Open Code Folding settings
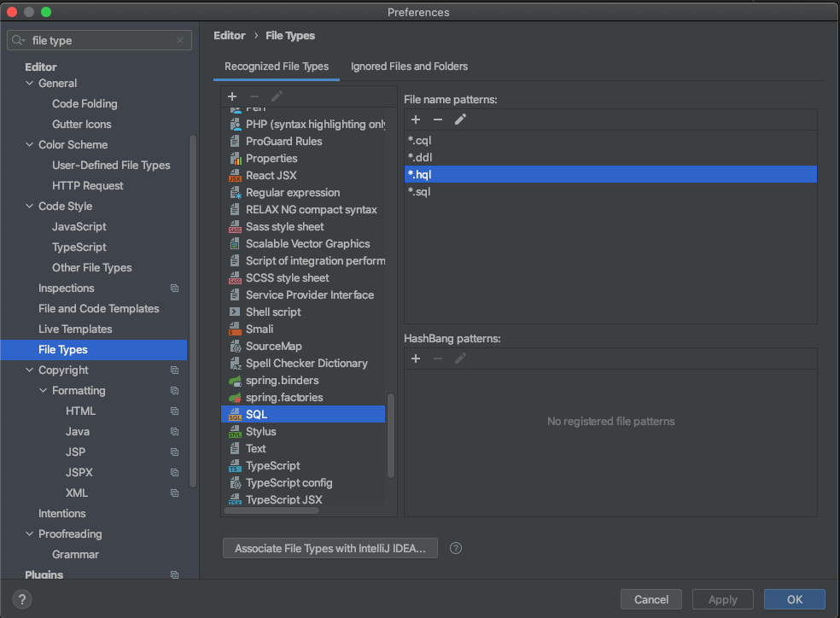The width and height of the screenshot is (840, 618). coord(85,104)
